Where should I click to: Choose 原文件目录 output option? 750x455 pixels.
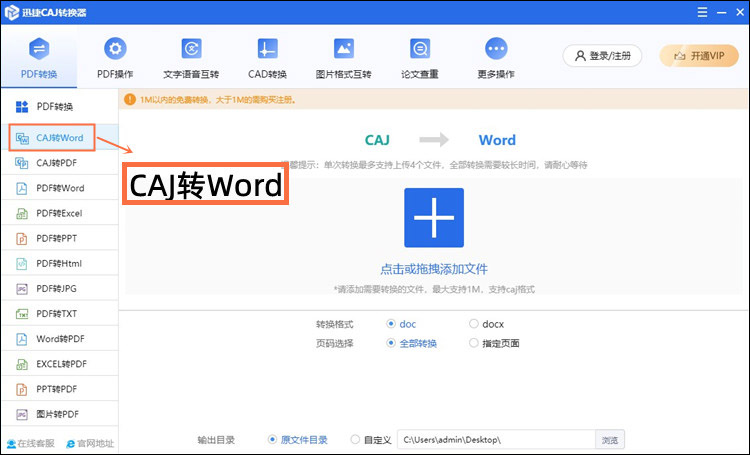[x=272, y=439]
